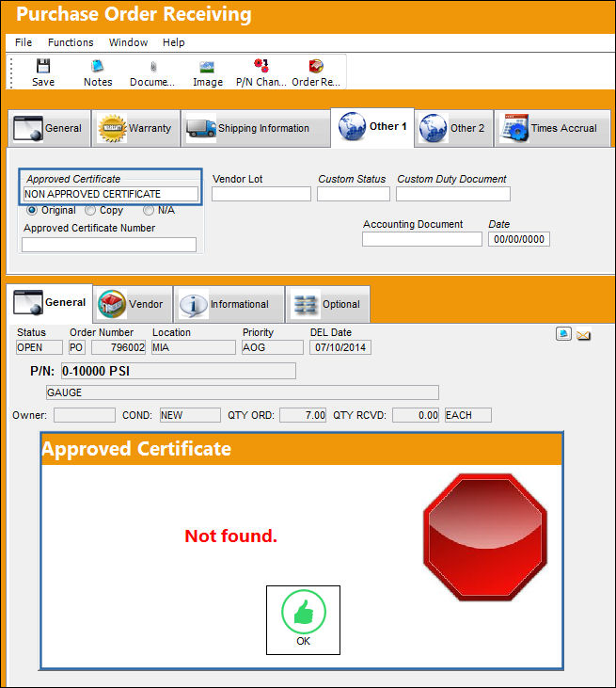Click the P/N field 0-10000 PSI
Screen dimensions: 616x688
point(179,371)
